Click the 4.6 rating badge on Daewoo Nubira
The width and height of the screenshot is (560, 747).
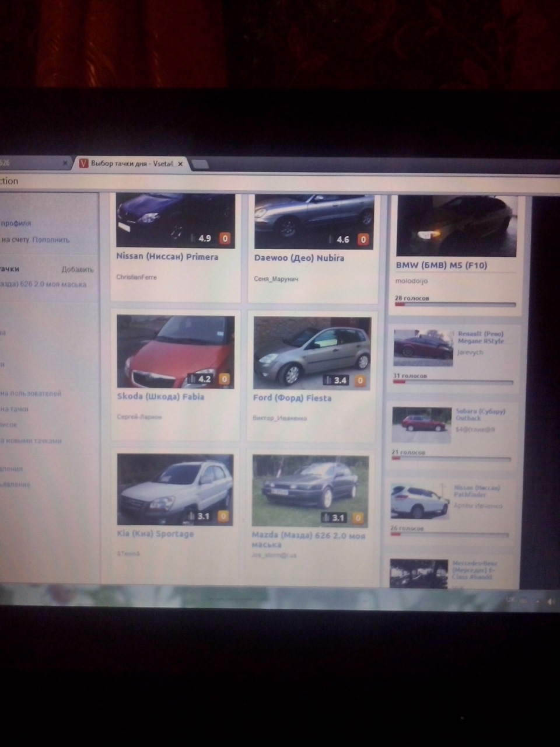pos(339,239)
